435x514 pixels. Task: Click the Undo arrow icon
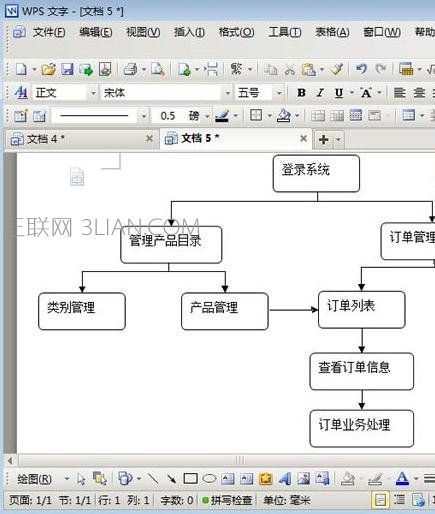pyautogui.click(x=361, y=69)
